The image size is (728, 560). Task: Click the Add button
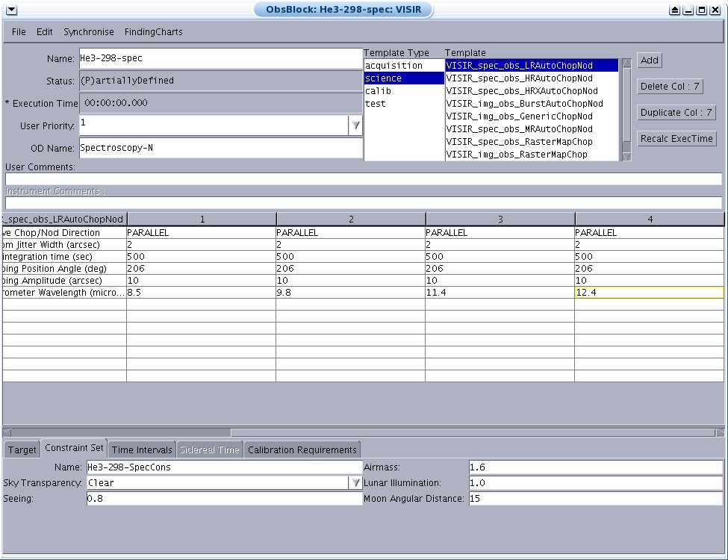tap(650, 60)
